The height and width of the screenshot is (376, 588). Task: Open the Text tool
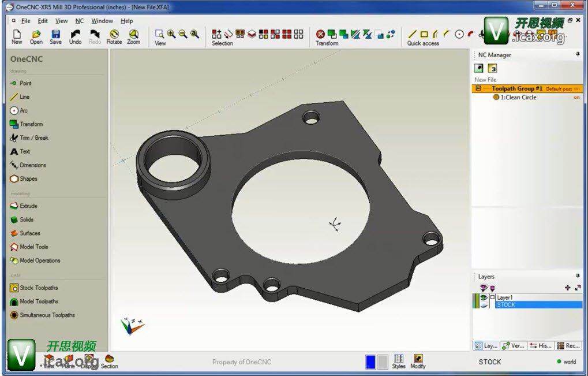pyautogui.click(x=20, y=151)
